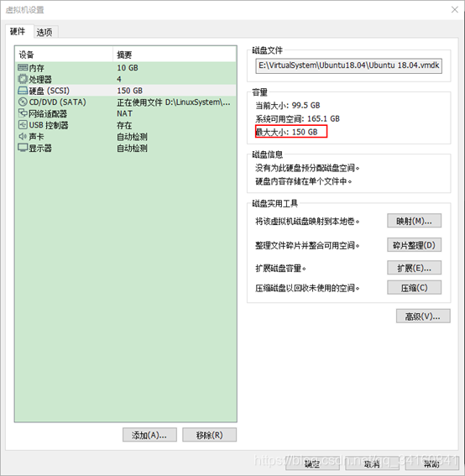Click the hard disk (SCSI) drive icon
The height and width of the screenshot is (476, 465).
[23, 91]
